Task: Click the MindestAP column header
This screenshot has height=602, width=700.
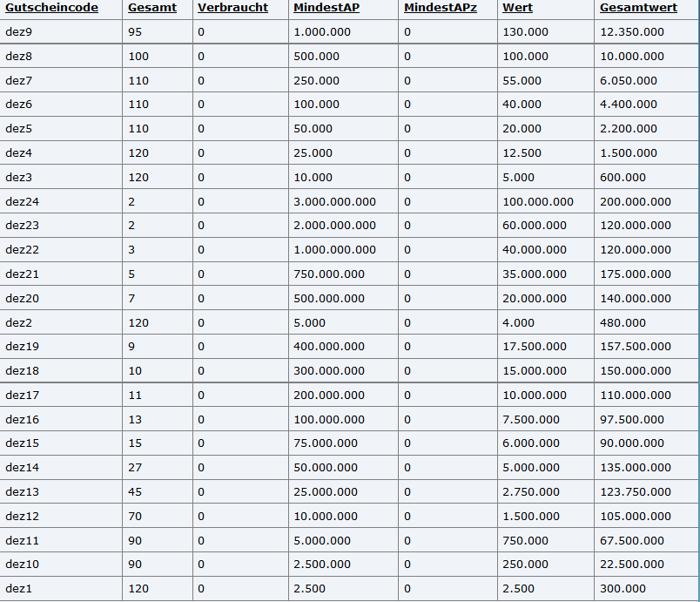Action: point(326,8)
